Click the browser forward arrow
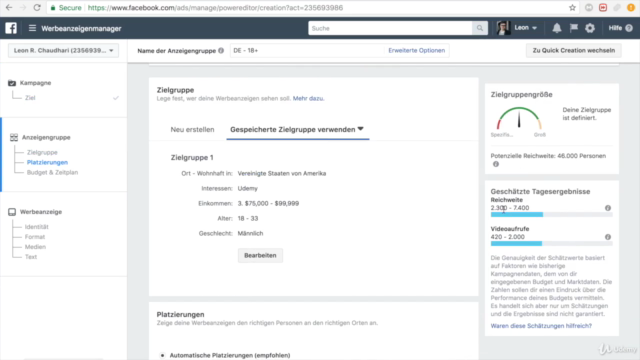This screenshot has width=640, height=360. tap(22, 7)
